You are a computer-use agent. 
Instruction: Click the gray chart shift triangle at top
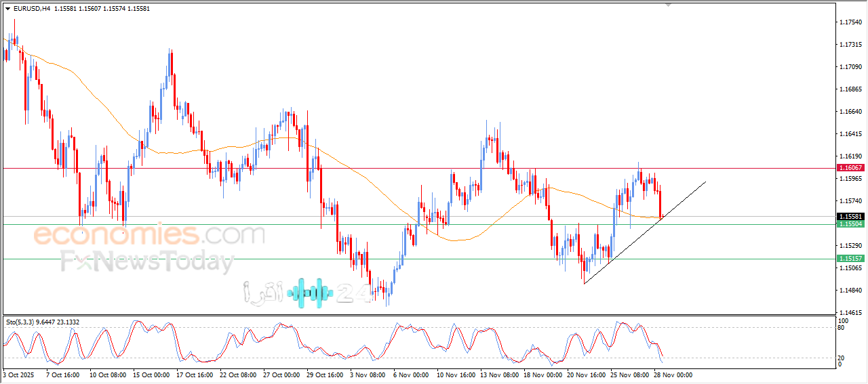[x=669, y=5]
